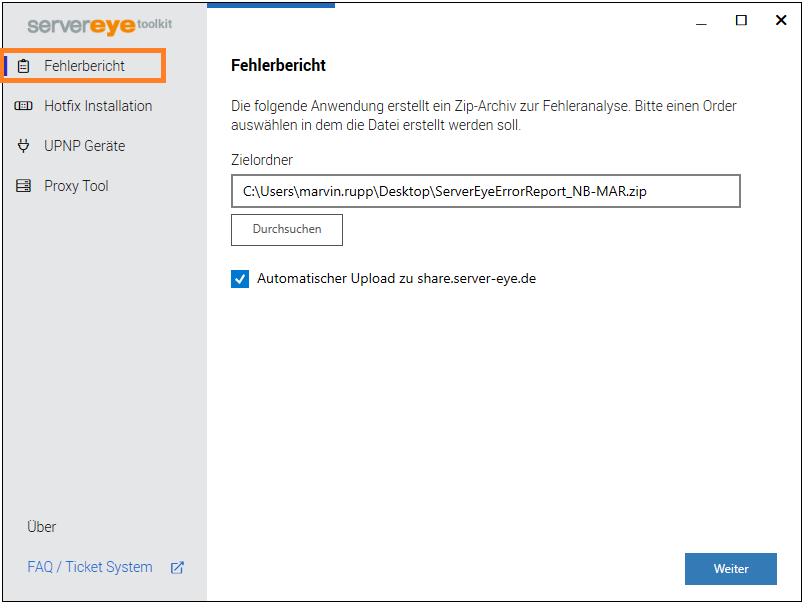Click the description text about Zip-Archiv
The height and width of the screenshot is (604, 804).
pyautogui.click(x=484, y=115)
